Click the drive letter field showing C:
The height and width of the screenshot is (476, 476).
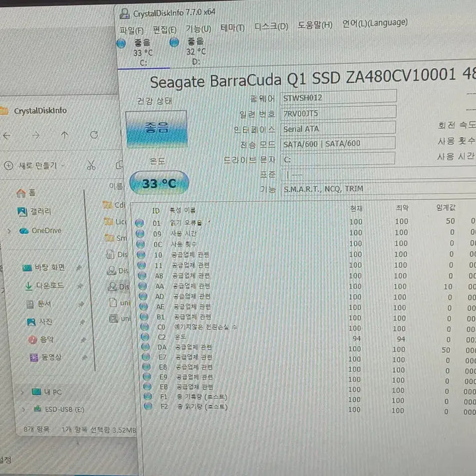pyautogui.click(x=338, y=159)
